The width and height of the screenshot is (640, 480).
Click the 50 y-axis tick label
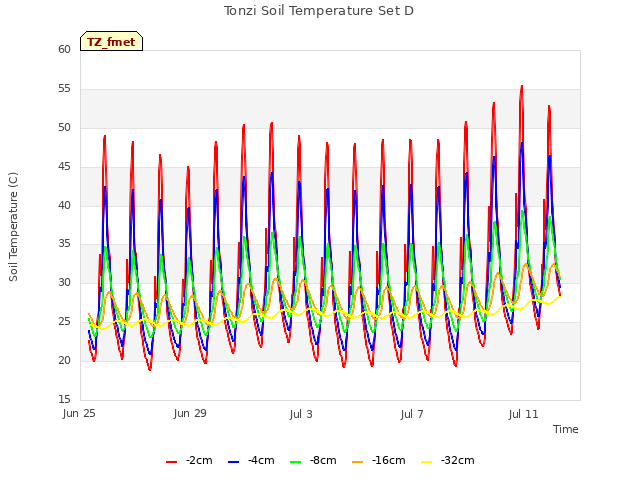(x=64, y=127)
